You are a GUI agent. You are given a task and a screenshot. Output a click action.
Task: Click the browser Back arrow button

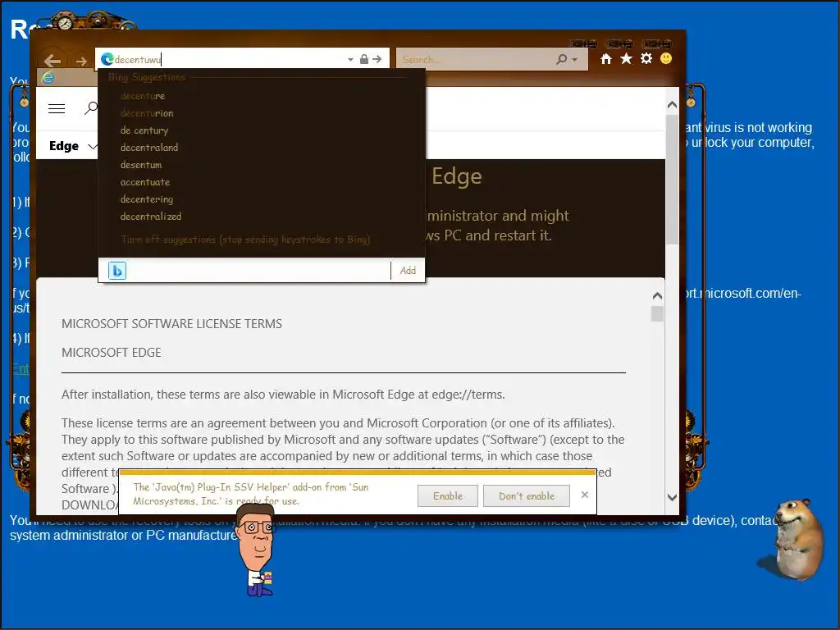click(x=52, y=61)
